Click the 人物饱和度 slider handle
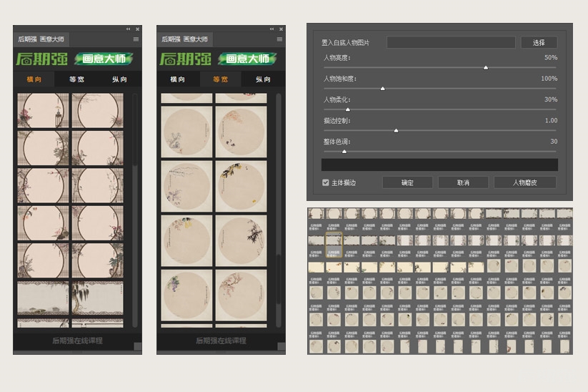This screenshot has height=392, width=588. (x=382, y=89)
